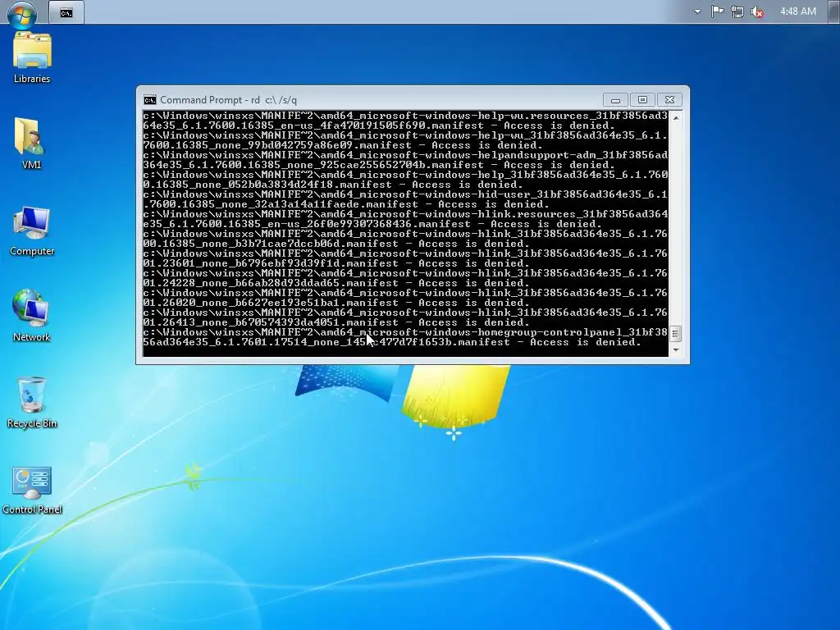Click the line starting 0.16385_none_052b0a3834d24f18
Image resolution: width=840 pixels, height=630 pixels.
333,185
